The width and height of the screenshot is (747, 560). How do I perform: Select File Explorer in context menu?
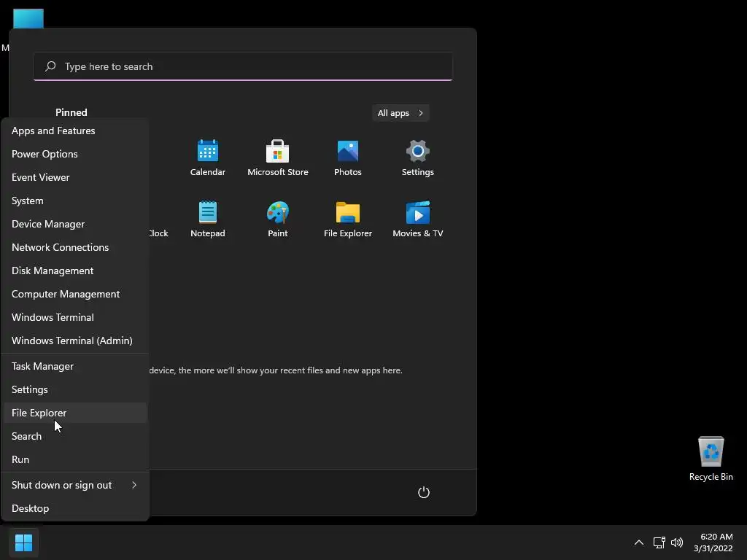(x=75, y=413)
